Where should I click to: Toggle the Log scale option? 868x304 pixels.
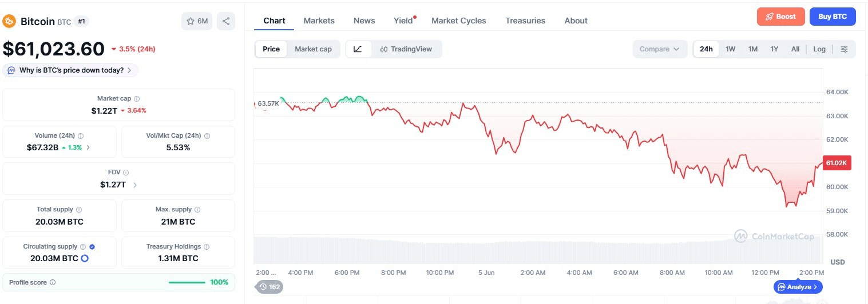819,49
